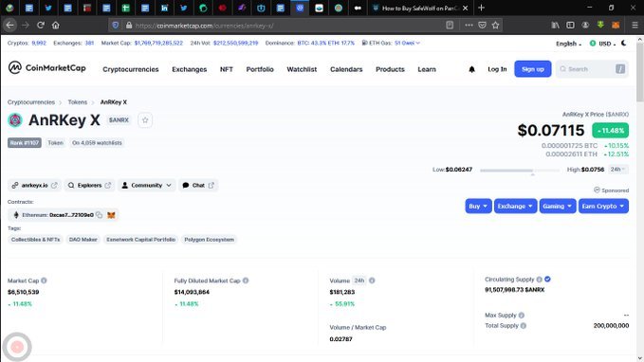Select Collectibles & NFTs tag

[x=35, y=240]
